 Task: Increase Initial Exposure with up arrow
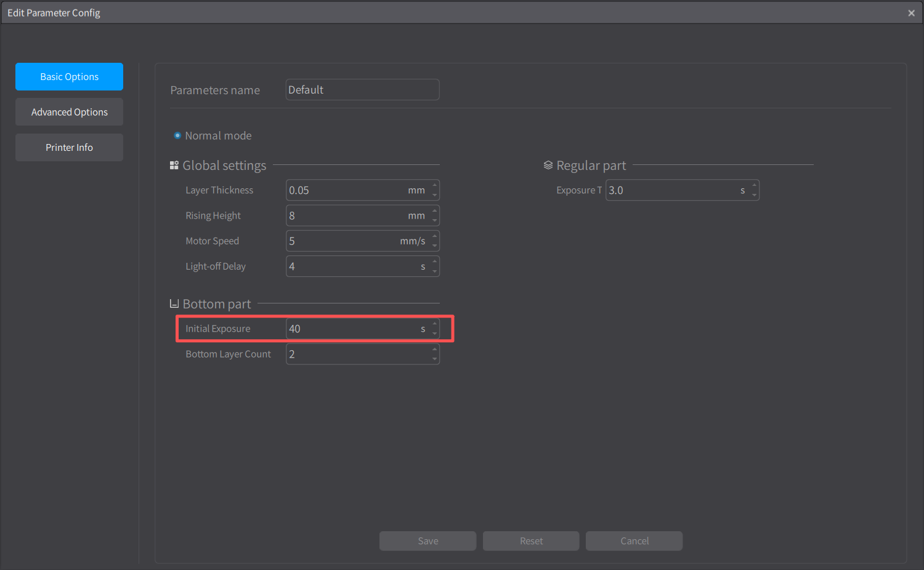(x=435, y=324)
